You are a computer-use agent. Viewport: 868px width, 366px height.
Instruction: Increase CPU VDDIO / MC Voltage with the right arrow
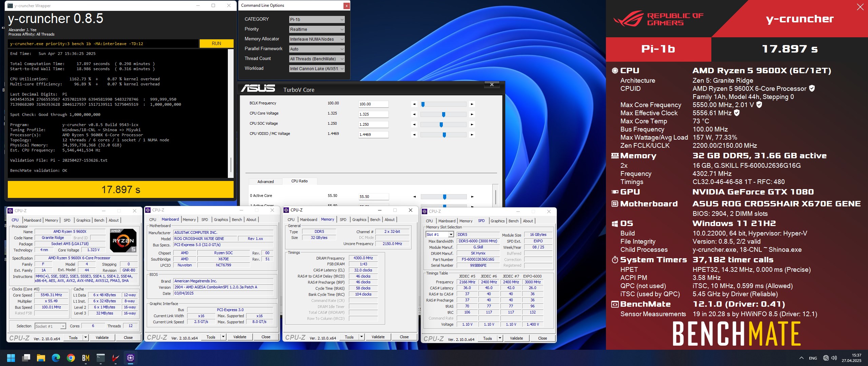tap(472, 135)
